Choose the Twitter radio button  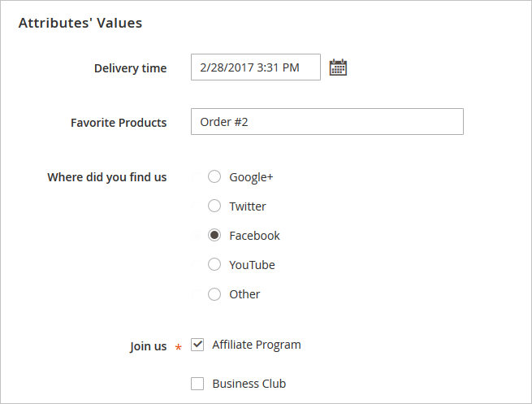214,206
